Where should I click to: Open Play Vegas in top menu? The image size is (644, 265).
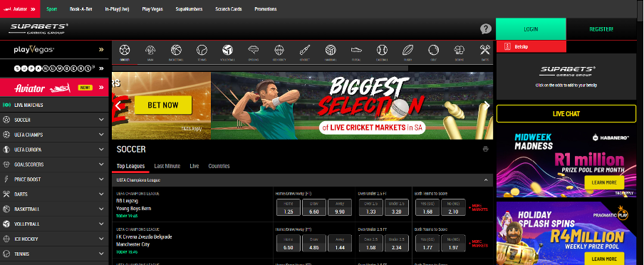click(152, 9)
